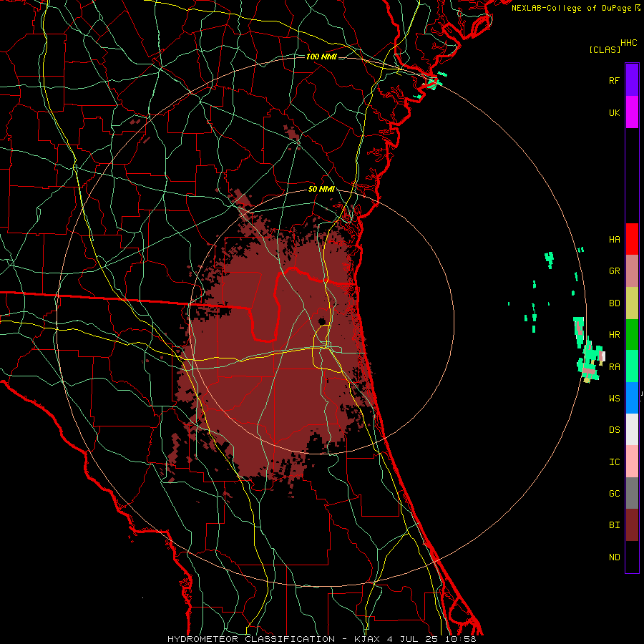Click the RF legend label

point(614,80)
